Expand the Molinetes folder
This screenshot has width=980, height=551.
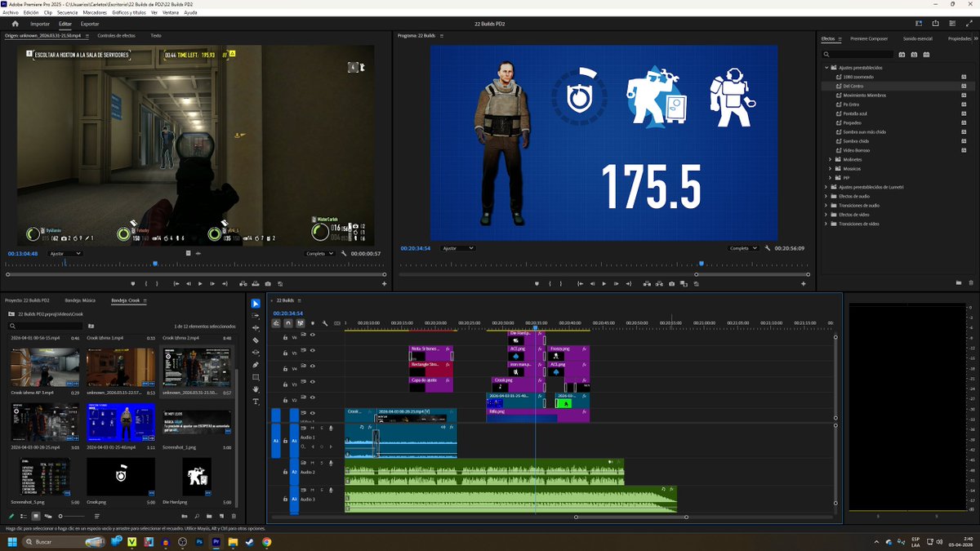(x=830, y=159)
